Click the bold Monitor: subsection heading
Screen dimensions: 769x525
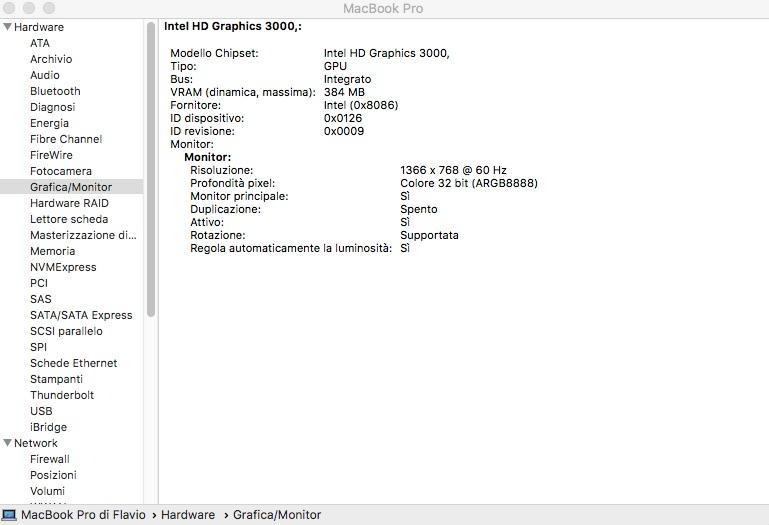click(207, 157)
